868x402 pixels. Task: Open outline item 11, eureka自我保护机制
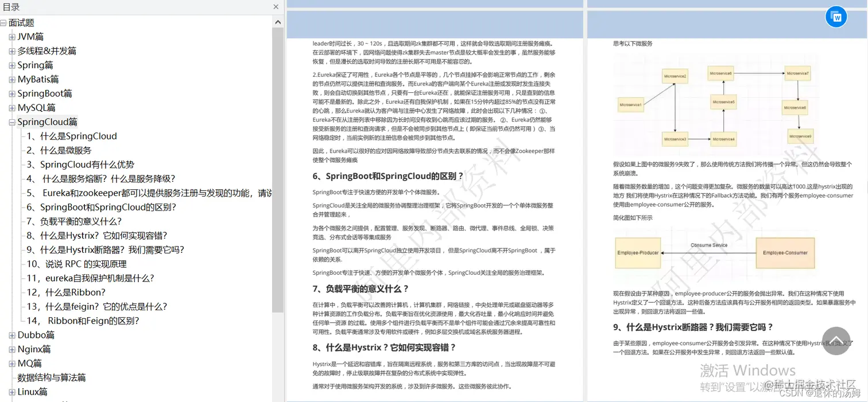90,278
